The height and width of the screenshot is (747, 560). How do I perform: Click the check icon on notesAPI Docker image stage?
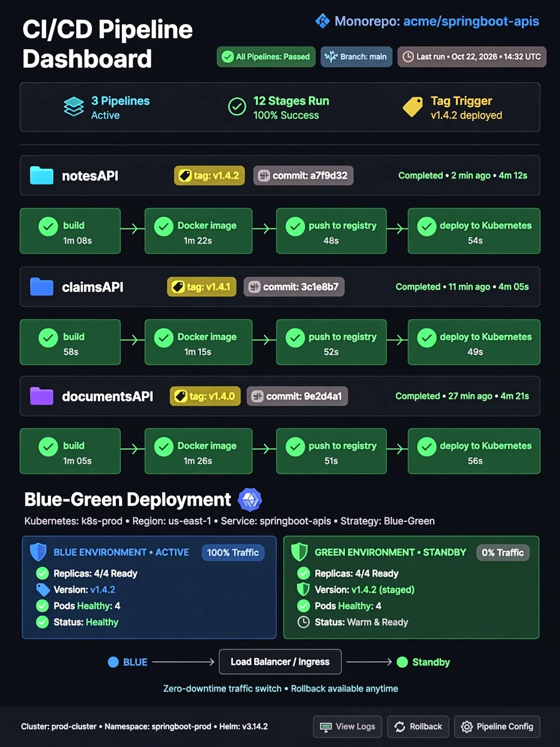click(164, 226)
